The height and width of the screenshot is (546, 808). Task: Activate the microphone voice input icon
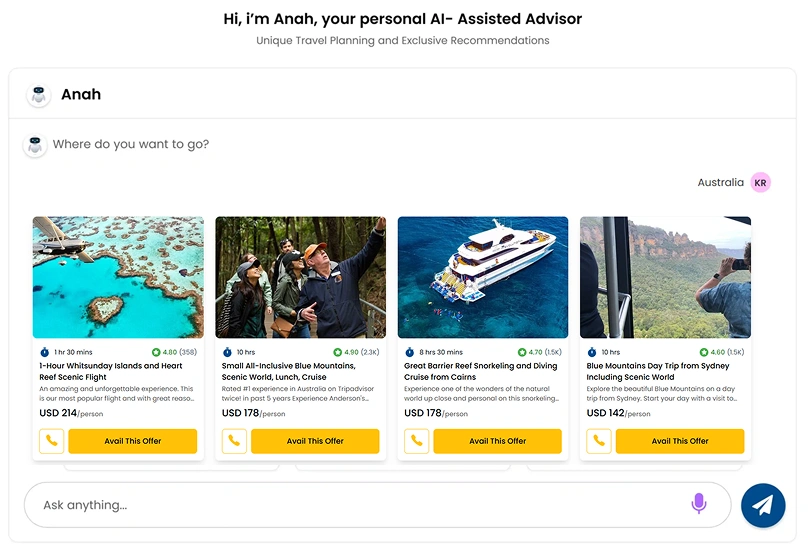699,504
